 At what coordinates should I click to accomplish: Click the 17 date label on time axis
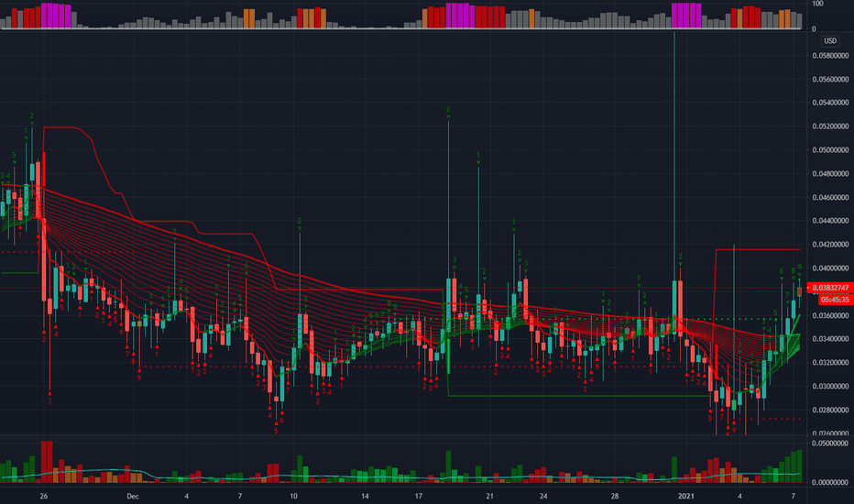tap(418, 496)
